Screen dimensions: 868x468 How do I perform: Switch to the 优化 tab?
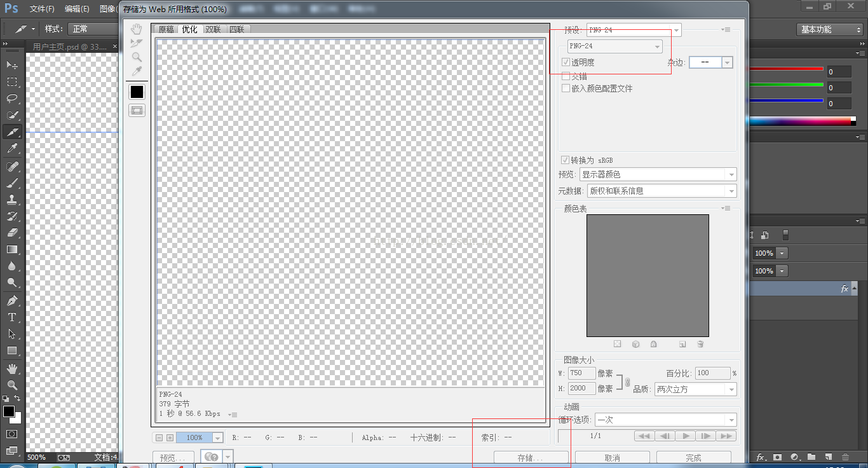(189, 29)
